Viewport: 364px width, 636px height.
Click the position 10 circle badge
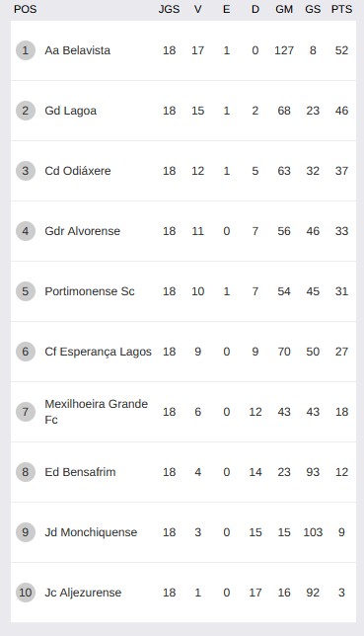coord(26,593)
